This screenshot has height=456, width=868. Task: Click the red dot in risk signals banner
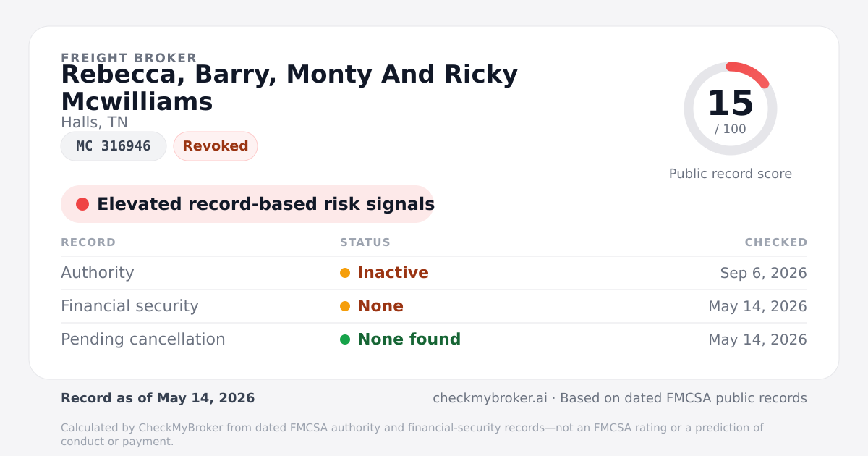click(82, 204)
